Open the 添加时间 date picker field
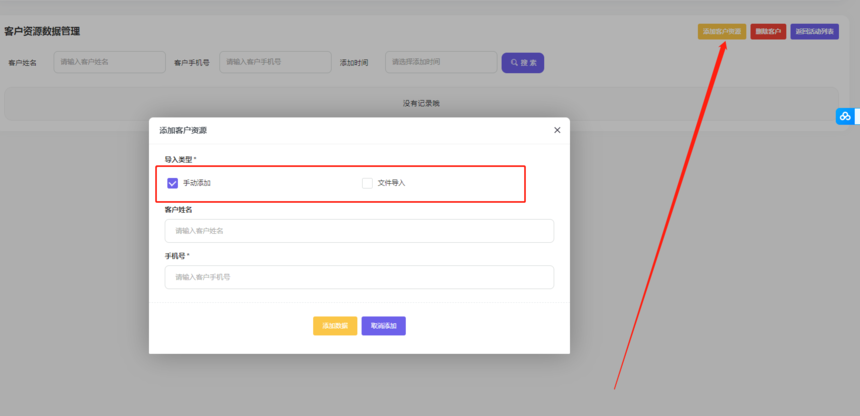The height and width of the screenshot is (416, 860). (x=441, y=62)
